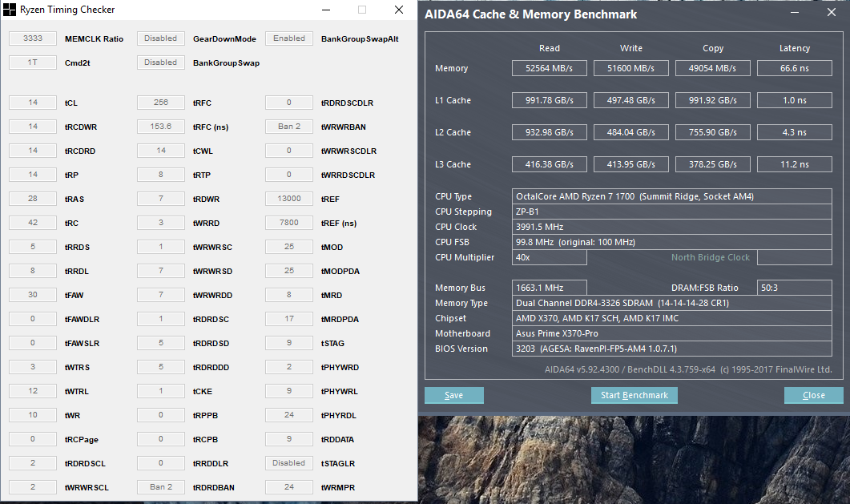The image size is (850, 504).
Task: Click the CPU FSB value 99.8 MHz
Action: 672,242
